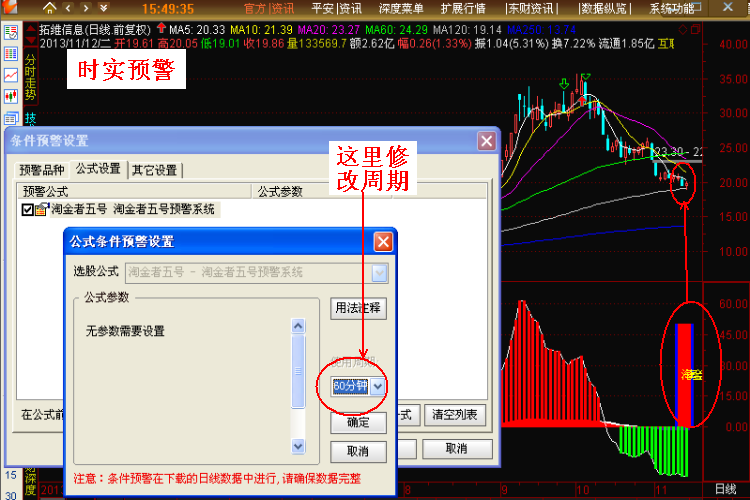Open the 深度菜单 menu

click(x=401, y=8)
